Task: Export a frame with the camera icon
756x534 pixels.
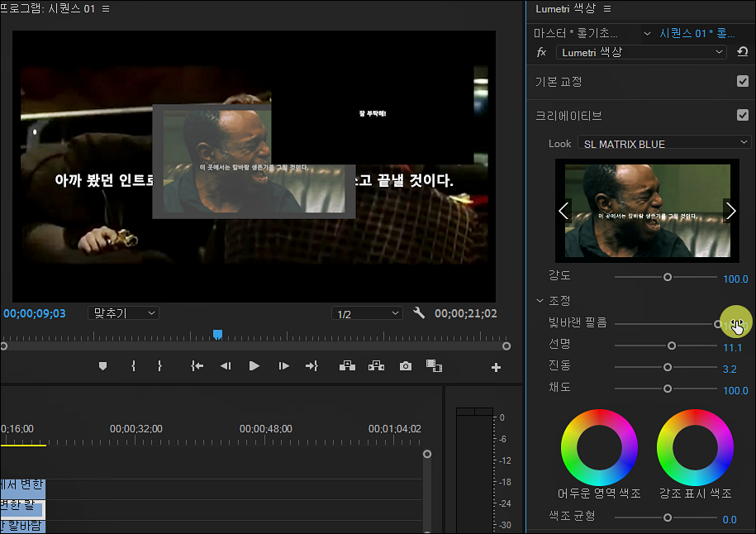Action: (406, 366)
